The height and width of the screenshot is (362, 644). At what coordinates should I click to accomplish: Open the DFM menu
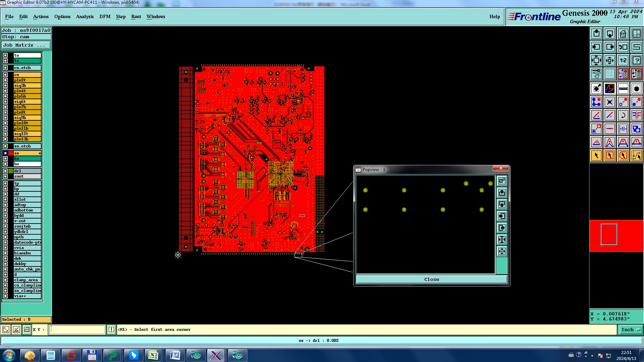(x=105, y=16)
